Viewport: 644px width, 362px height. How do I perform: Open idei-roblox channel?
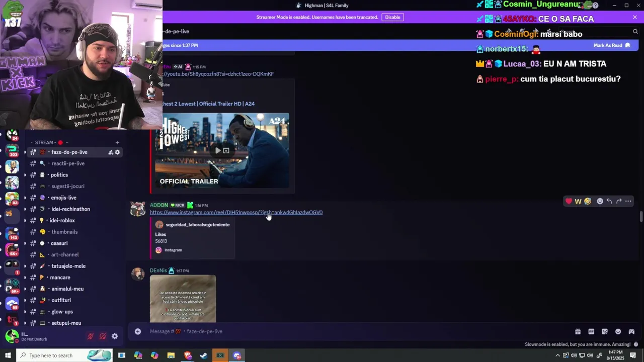click(x=74, y=221)
